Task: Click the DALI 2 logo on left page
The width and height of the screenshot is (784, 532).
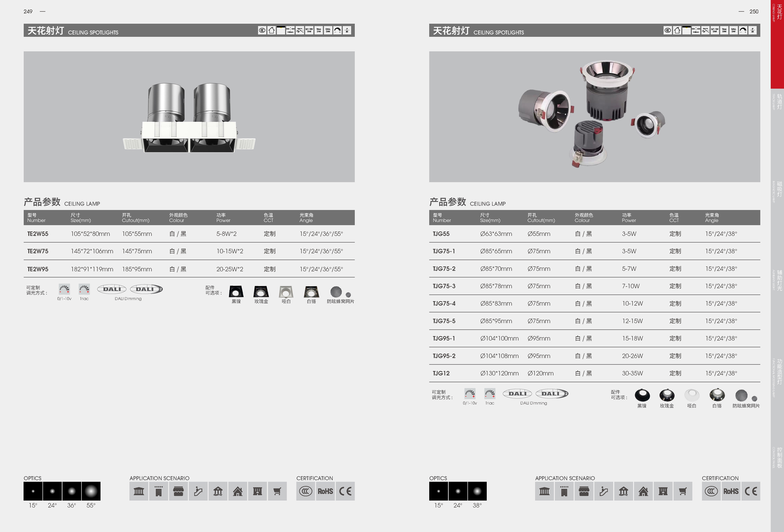Action: 146,289
